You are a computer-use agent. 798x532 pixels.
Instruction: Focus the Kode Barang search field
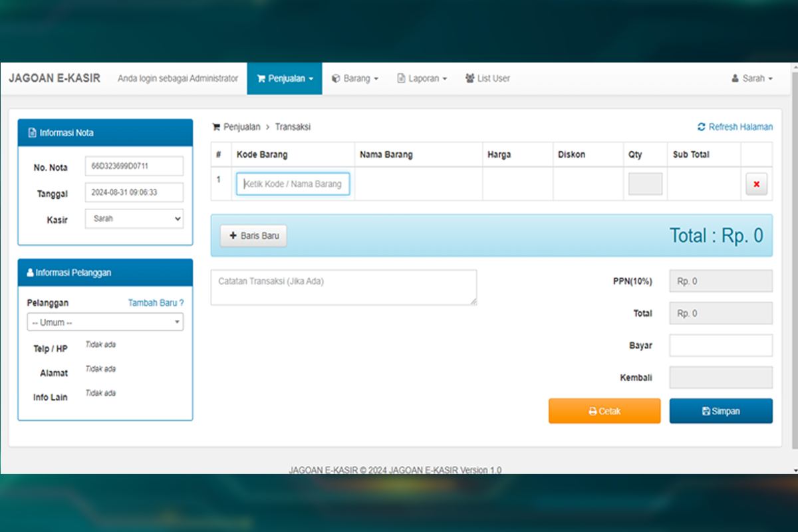pos(293,184)
